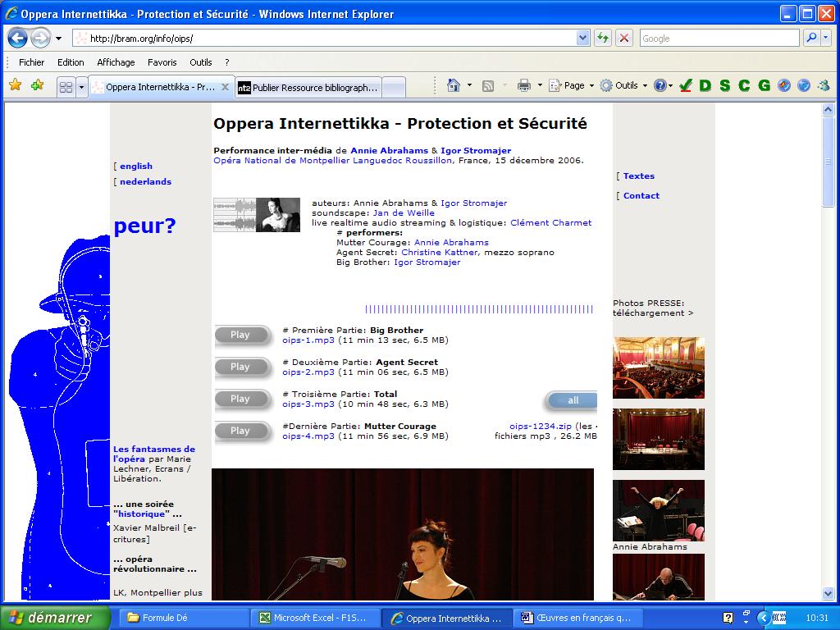The image size is (840, 630).
Task: Play Deuxième Partie Agent Secret
Action: point(242,367)
